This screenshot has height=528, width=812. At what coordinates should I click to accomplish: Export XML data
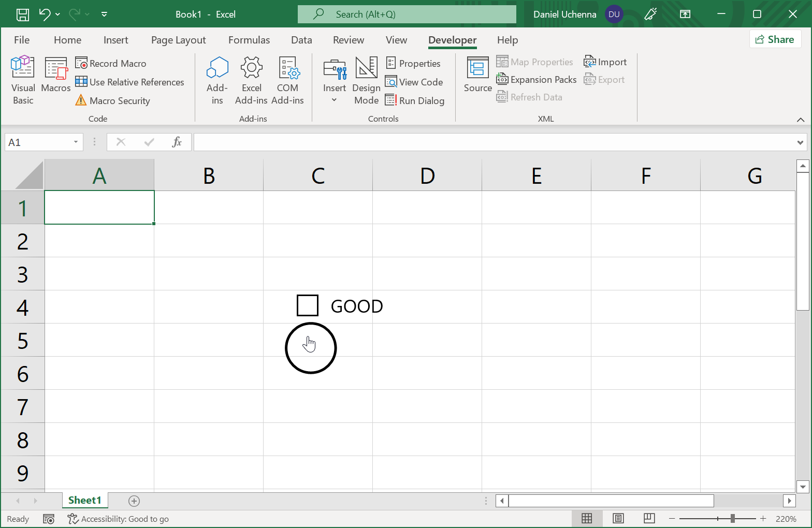(x=604, y=80)
